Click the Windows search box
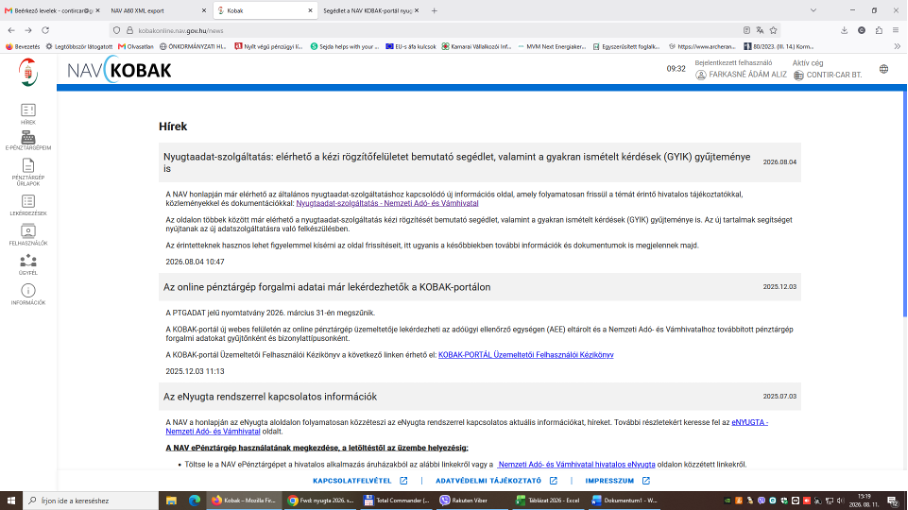 tap(91, 500)
